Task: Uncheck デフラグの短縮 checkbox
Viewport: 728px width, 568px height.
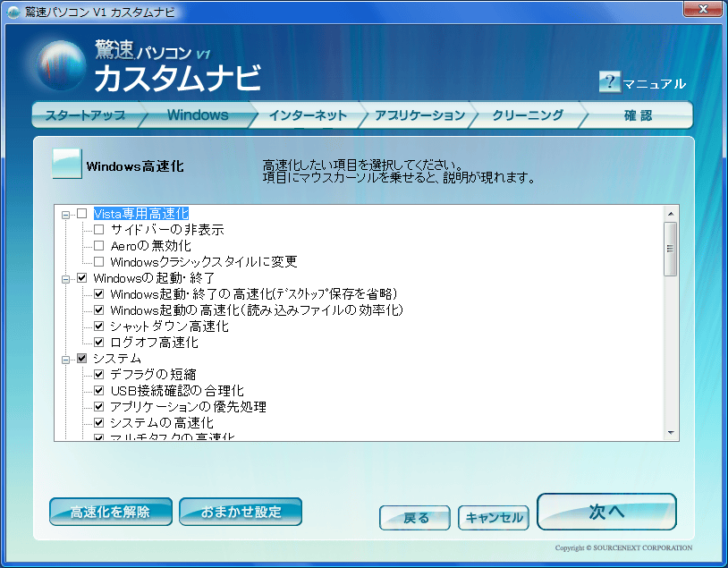Action: click(x=98, y=374)
